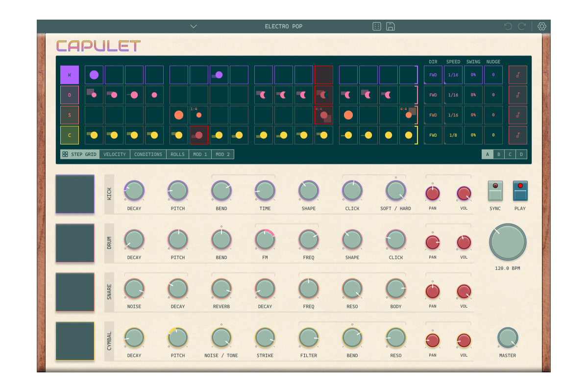
Task: Open the preset dropdown chevron
Action: (x=194, y=26)
